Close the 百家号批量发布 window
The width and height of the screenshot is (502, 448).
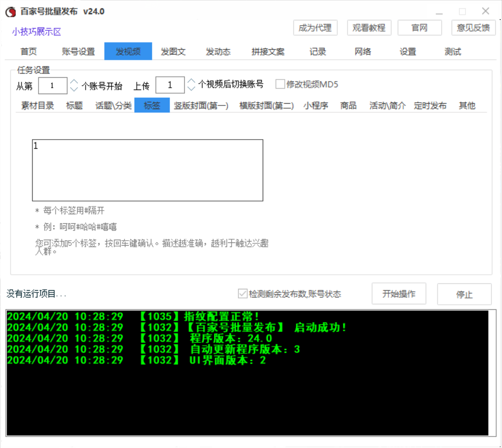pos(485,11)
